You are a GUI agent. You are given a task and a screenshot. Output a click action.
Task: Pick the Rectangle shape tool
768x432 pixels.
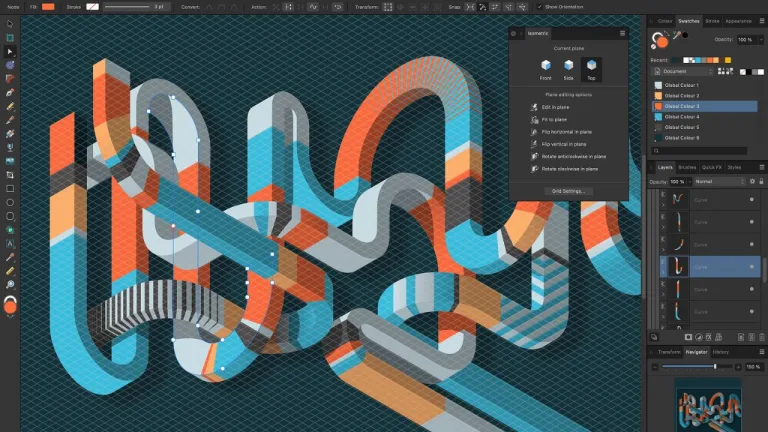coord(10,188)
